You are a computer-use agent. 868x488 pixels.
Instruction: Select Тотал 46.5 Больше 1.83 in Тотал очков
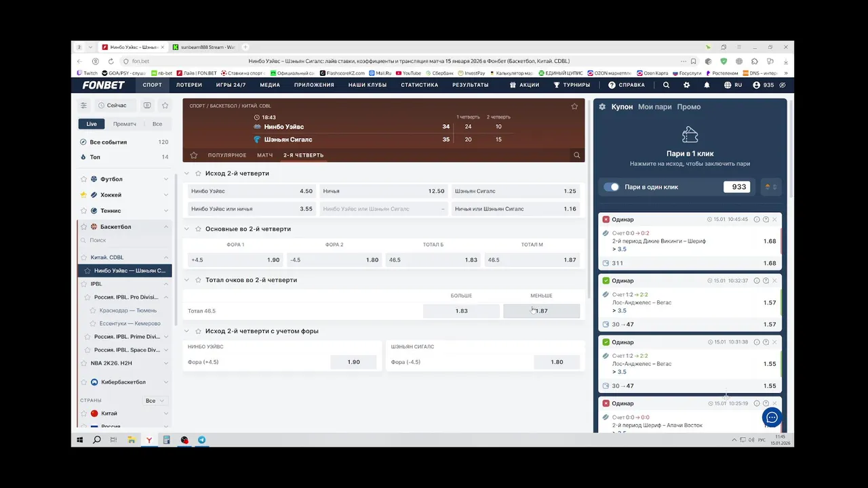coord(461,311)
